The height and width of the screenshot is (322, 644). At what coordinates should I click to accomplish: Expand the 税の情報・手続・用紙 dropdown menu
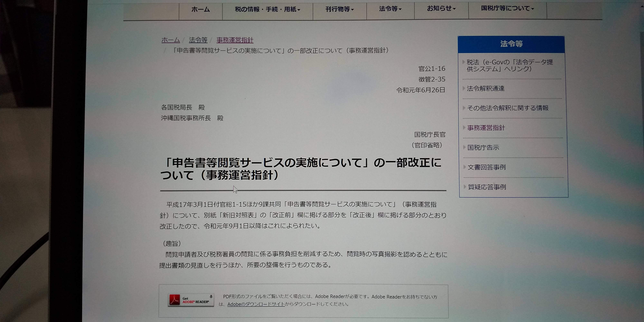[267, 9]
